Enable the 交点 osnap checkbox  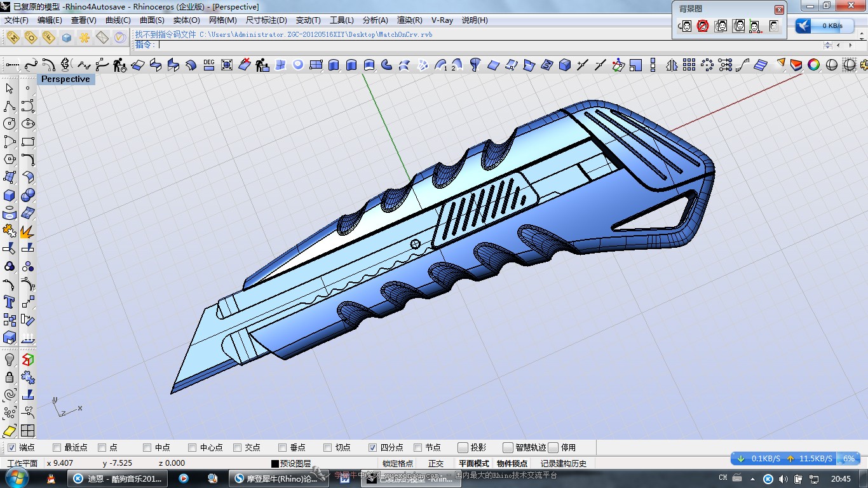(x=238, y=447)
